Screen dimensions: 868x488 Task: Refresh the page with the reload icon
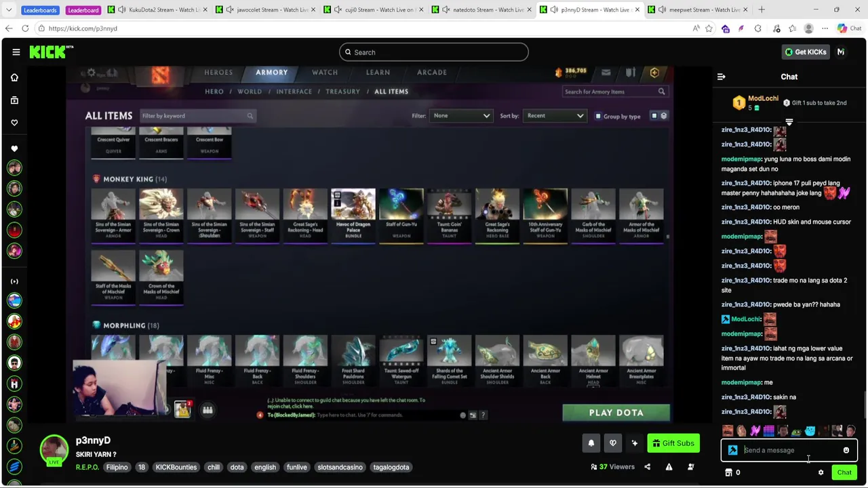coord(25,28)
